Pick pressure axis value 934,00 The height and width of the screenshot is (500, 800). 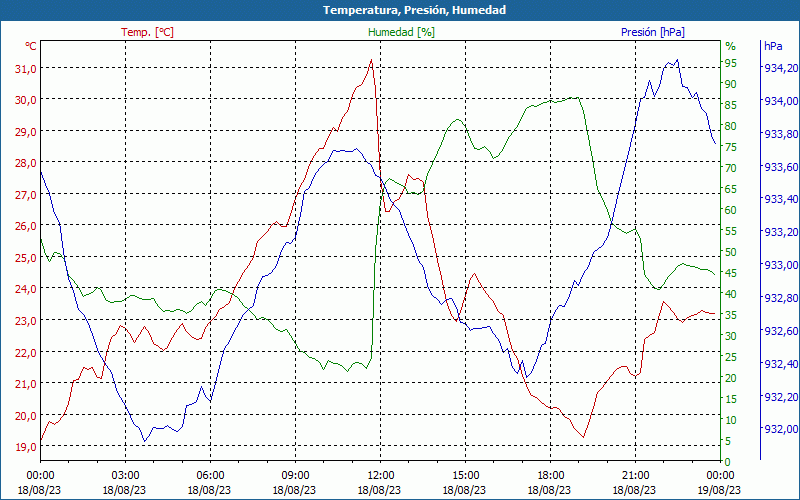click(x=781, y=101)
